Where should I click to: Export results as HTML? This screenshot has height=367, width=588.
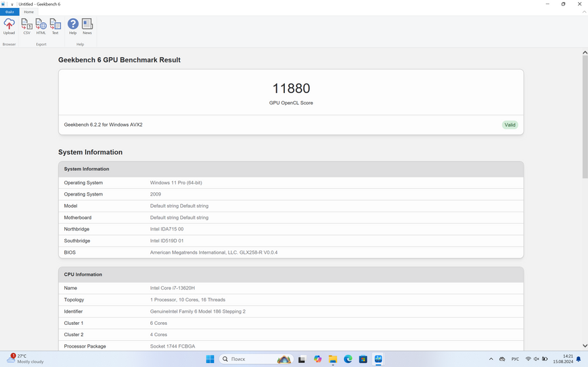coord(41,26)
